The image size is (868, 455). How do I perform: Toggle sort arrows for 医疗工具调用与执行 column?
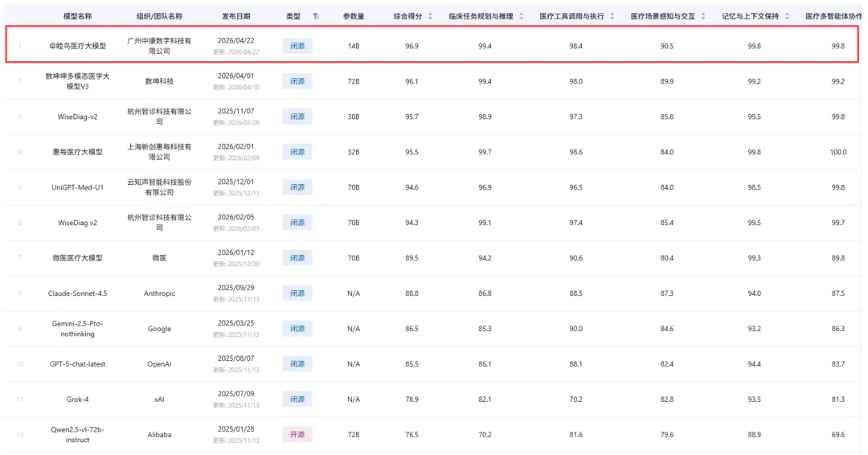click(612, 17)
